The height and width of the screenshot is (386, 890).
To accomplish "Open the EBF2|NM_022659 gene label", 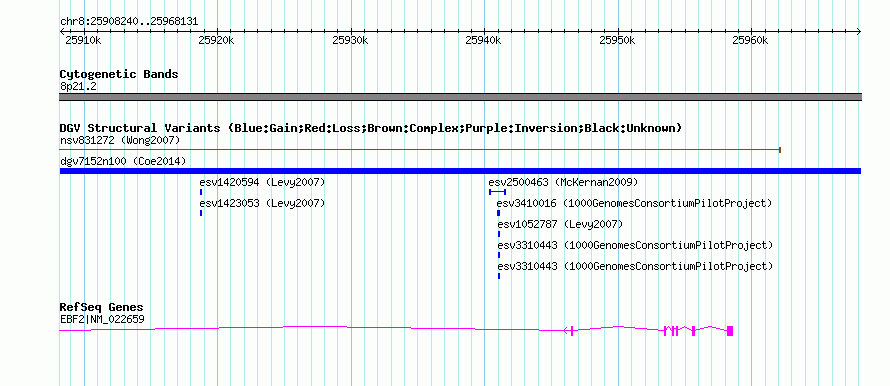I will coord(102,320).
